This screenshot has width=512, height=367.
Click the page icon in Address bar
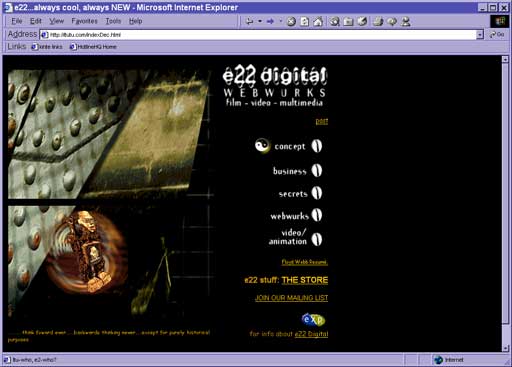pos(44,35)
